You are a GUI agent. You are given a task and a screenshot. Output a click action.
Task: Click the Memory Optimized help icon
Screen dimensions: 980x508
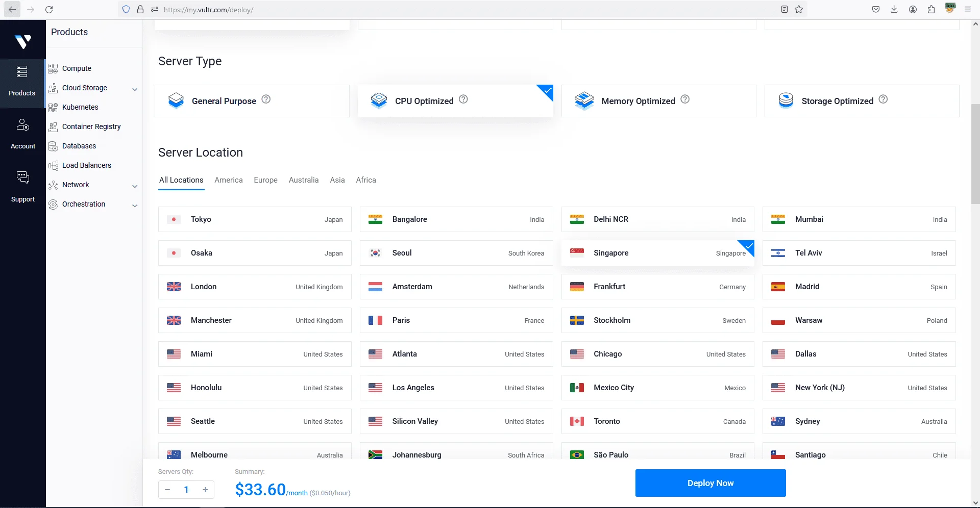[x=685, y=99]
